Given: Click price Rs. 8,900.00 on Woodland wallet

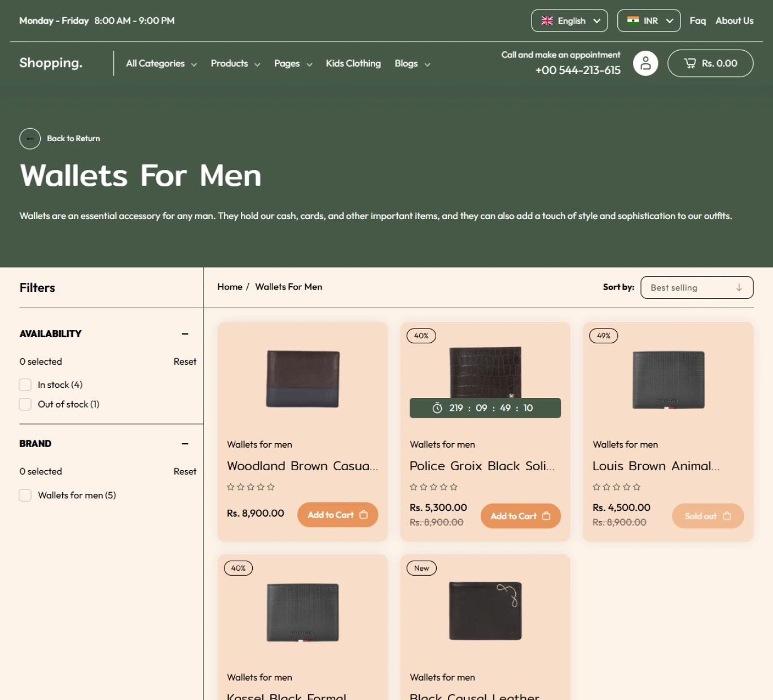Looking at the screenshot, I should pyautogui.click(x=256, y=513).
